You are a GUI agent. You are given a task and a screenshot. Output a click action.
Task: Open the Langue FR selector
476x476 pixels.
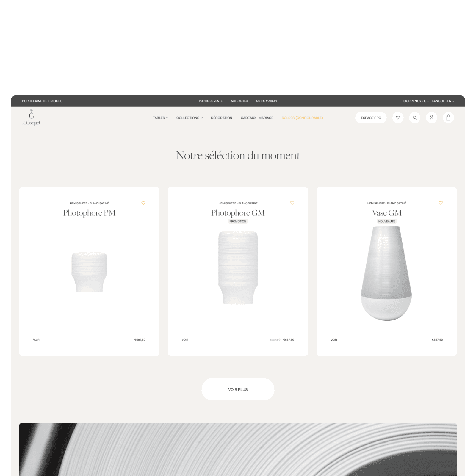tap(443, 101)
